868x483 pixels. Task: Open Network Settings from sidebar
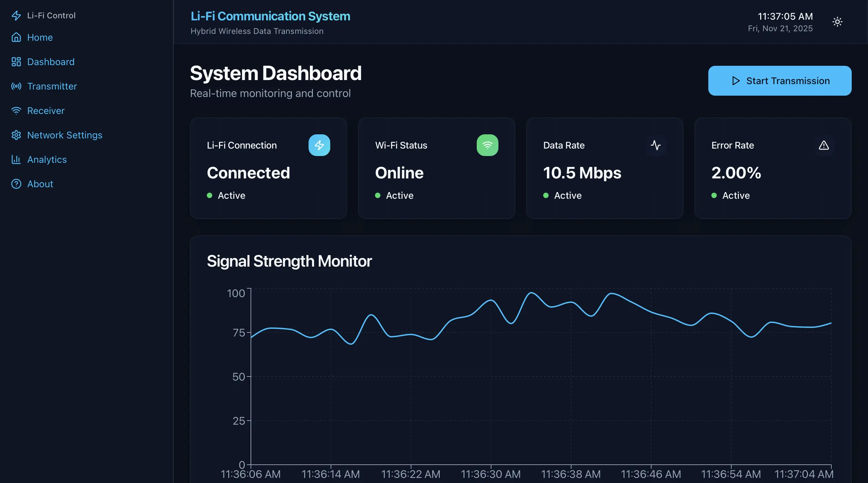(64, 135)
